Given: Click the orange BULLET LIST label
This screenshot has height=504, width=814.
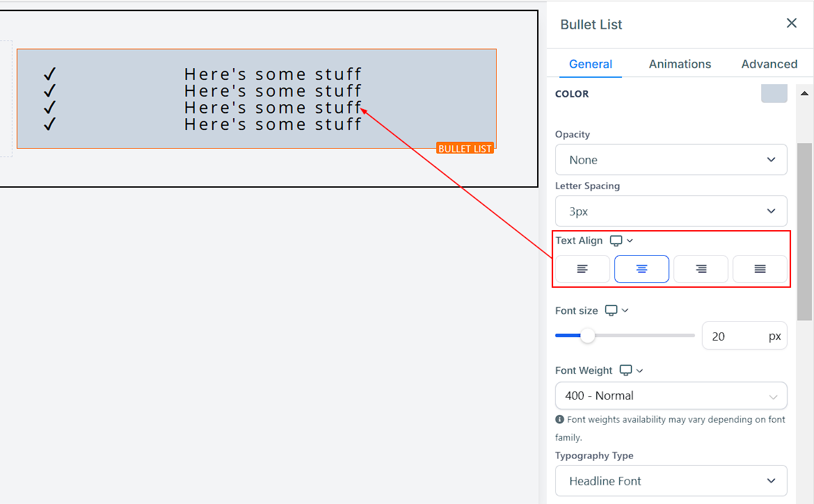Looking at the screenshot, I should point(465,149).
